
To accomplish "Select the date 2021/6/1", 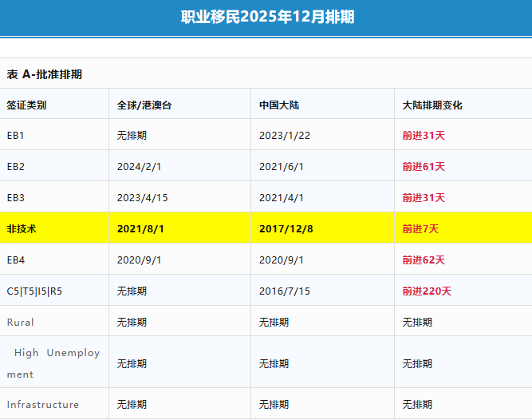I will click(x=282, y=167).
